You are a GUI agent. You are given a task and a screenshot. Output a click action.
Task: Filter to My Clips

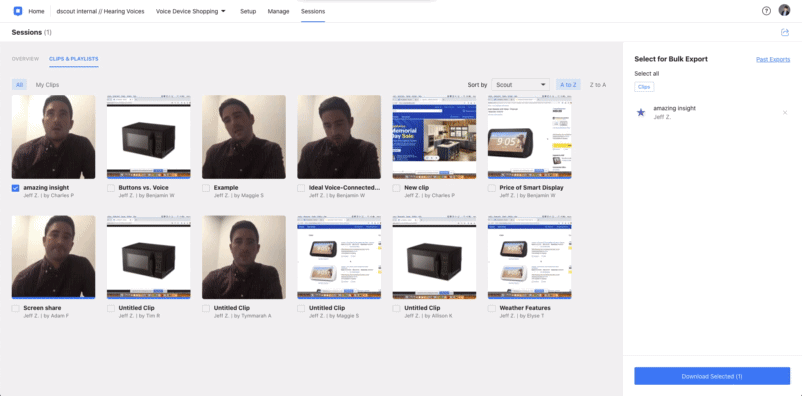pyautogui.click(x=47, y=84)
